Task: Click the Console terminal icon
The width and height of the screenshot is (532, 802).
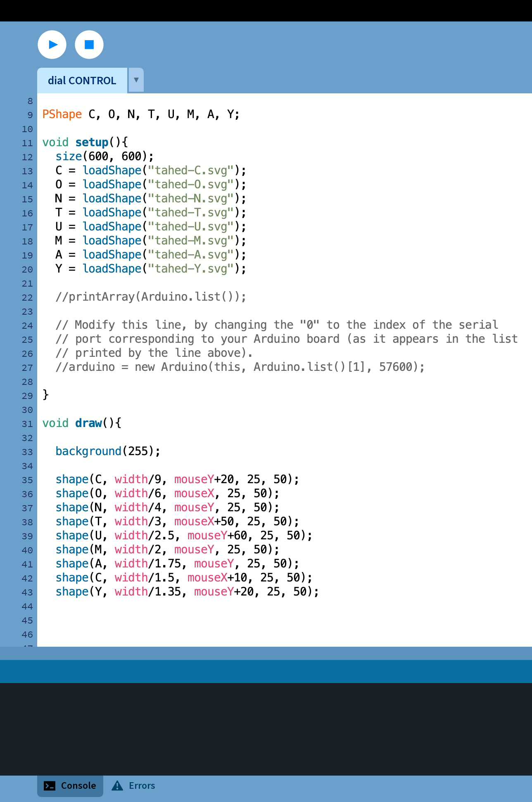Action: (x=50, y=786)
